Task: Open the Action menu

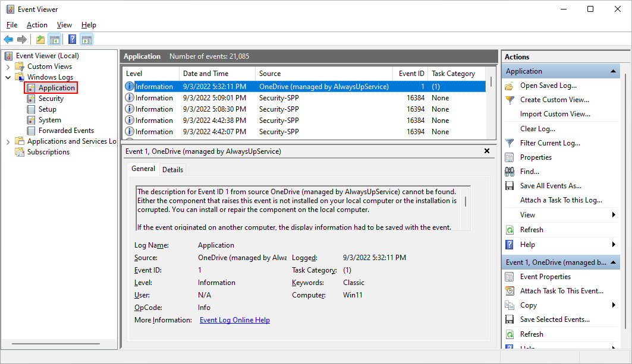Action: click(37, 25)
